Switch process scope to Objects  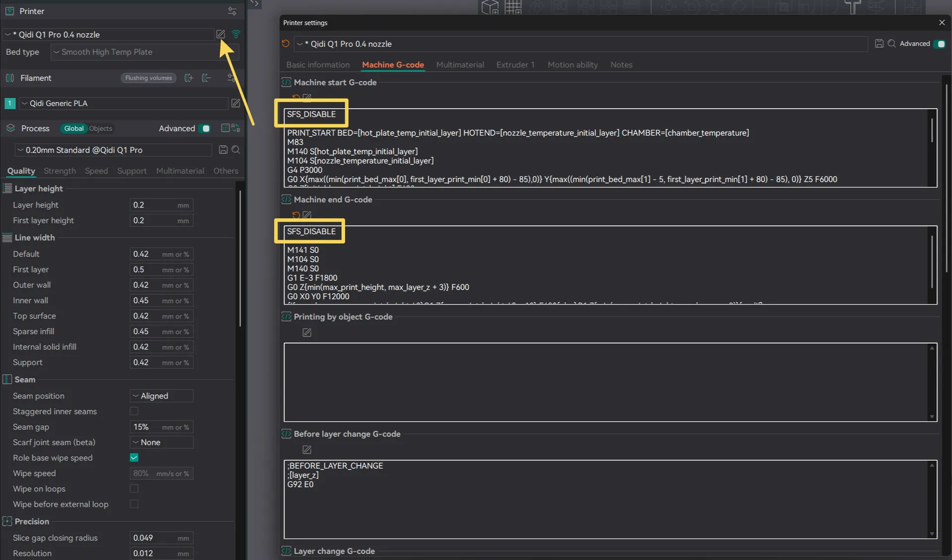pos(101,128)
